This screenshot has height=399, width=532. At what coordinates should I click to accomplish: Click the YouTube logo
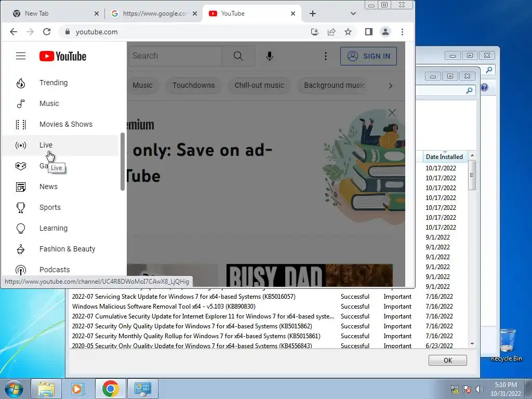[x=63, y=56]
